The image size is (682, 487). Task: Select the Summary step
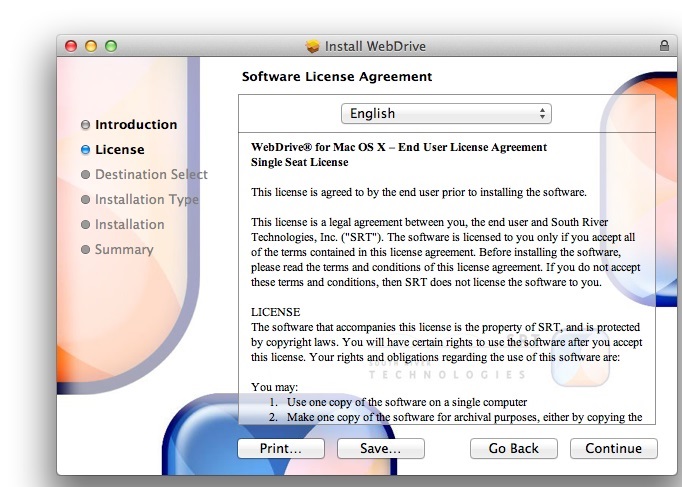point(124,250)
